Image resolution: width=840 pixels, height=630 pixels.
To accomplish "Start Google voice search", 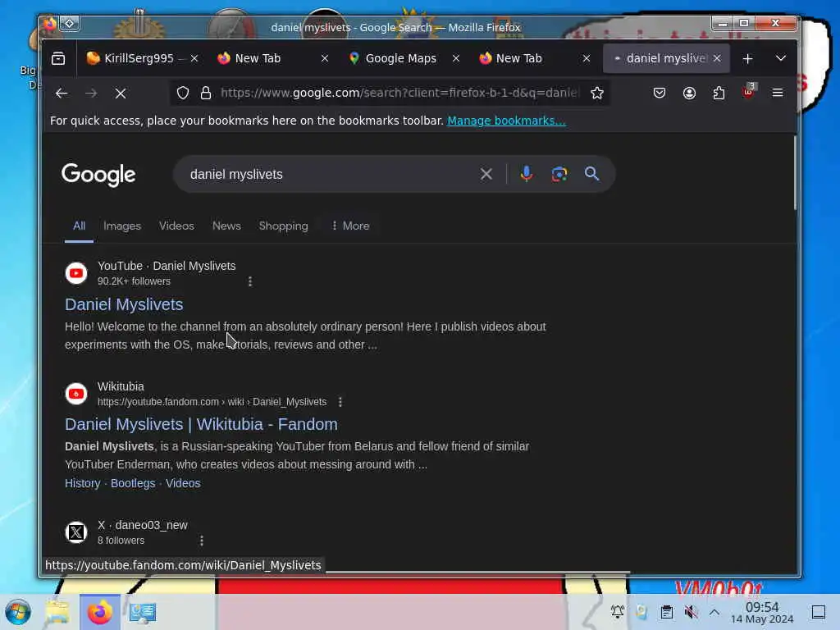I will 526,174.
